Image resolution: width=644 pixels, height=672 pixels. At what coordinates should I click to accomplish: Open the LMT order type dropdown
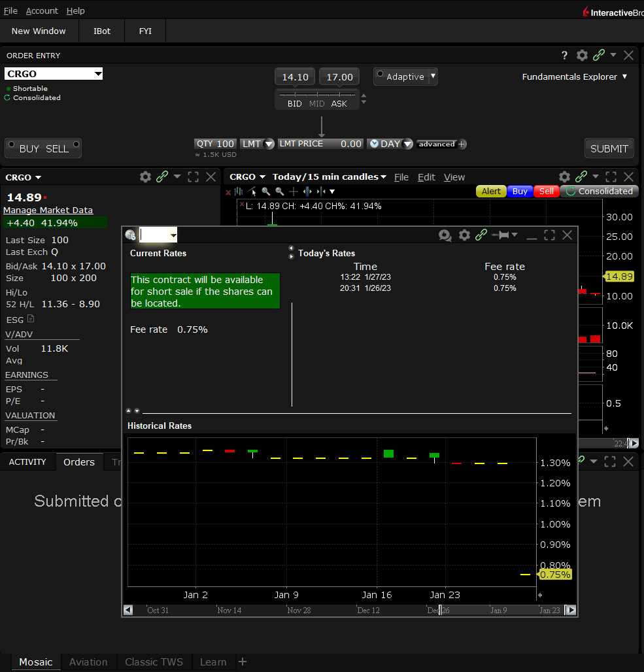269,144
